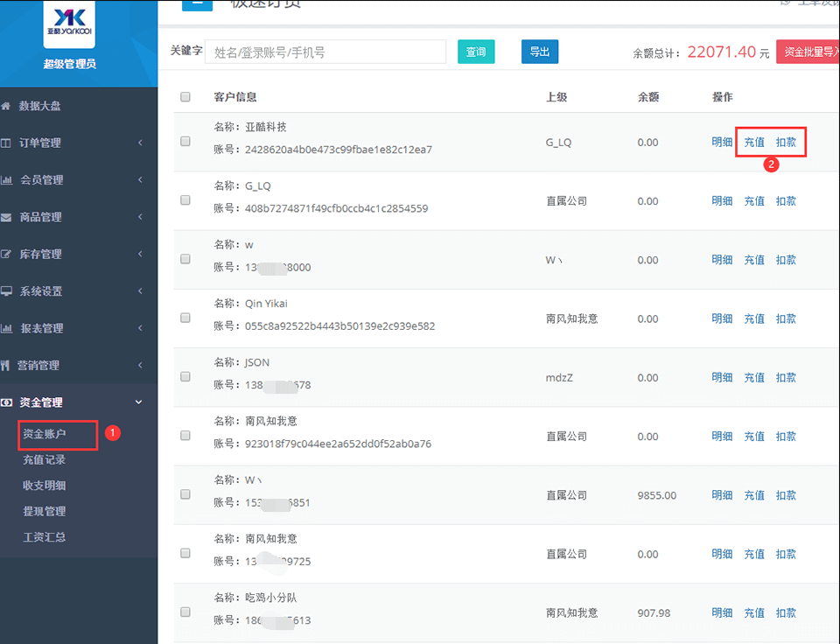Screen dimensions: 840x644
Task: Expand the 商品管理 menu arrow
Action: (140, 216)
